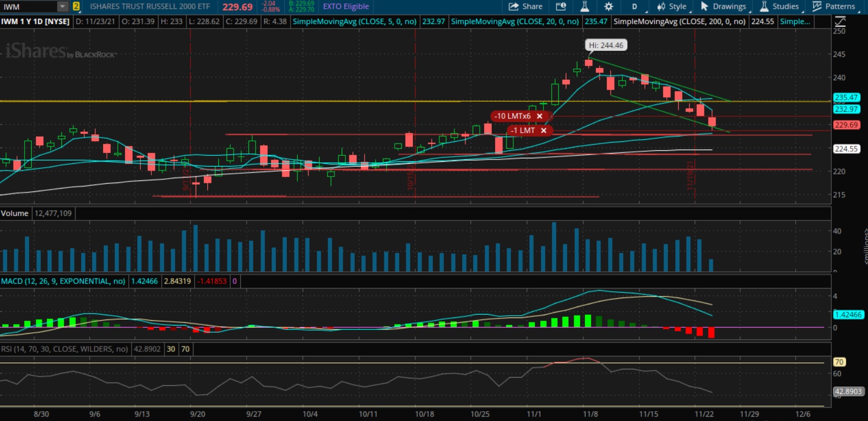The width and height of the screenshot is (868, 421).
Task: Click the -10 LMTx6 order bubble
Action: click(513, 116)
